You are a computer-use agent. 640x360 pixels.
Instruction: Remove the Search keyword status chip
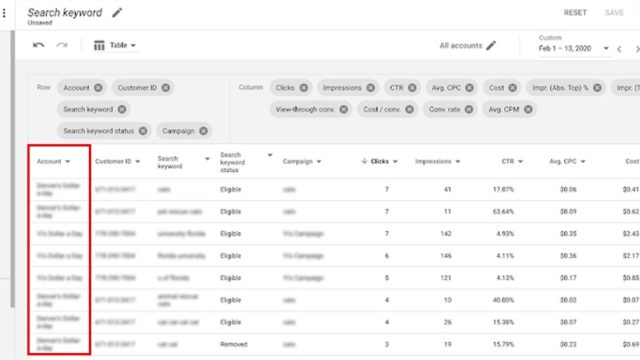(x=143, y=131)
